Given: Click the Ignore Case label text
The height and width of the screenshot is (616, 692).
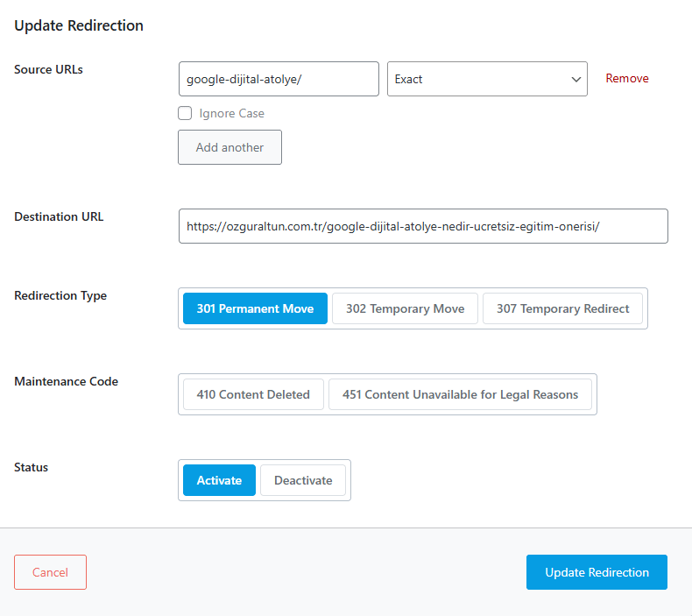Looking at the screenshot, I should [231, 113].
